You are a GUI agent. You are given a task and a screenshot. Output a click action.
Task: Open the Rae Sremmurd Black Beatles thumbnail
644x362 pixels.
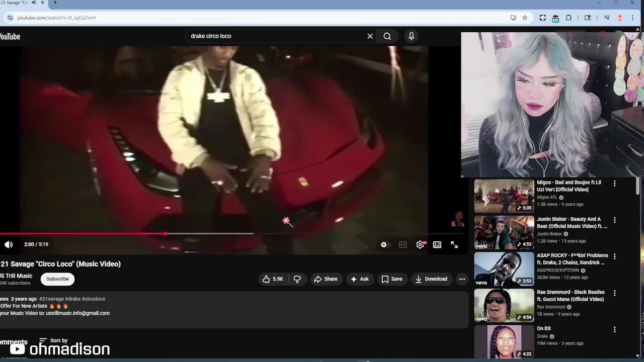click(x=504, y=305)
